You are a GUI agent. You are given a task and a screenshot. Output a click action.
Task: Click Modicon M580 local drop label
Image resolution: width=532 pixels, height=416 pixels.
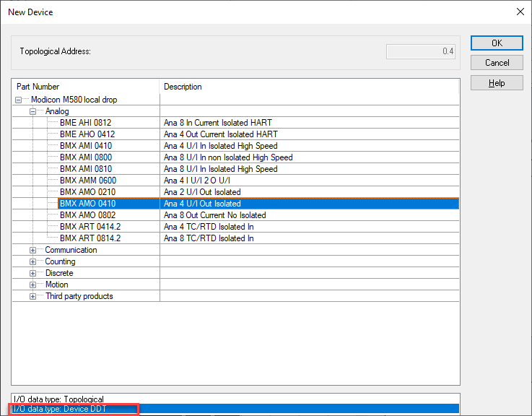[74, 100]
